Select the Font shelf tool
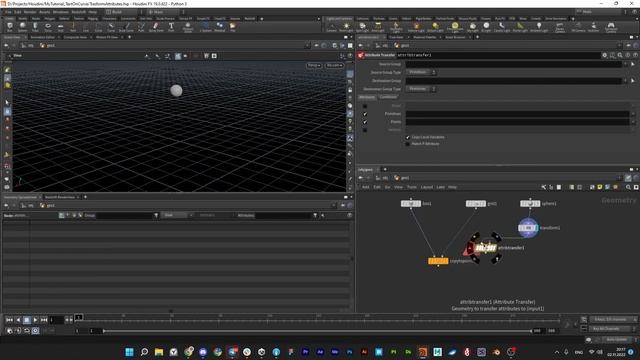 [x=171, y=27]
